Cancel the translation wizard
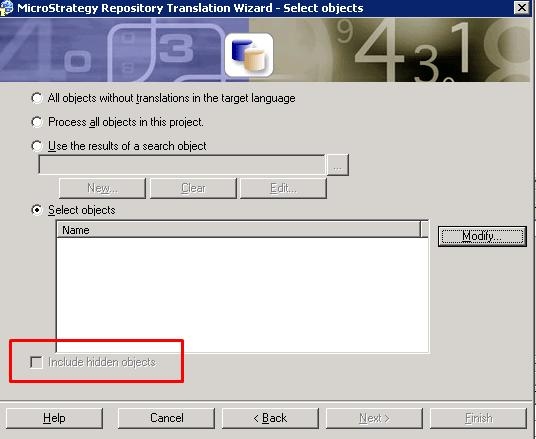This screenshot has height=439, width=536. 166,418
